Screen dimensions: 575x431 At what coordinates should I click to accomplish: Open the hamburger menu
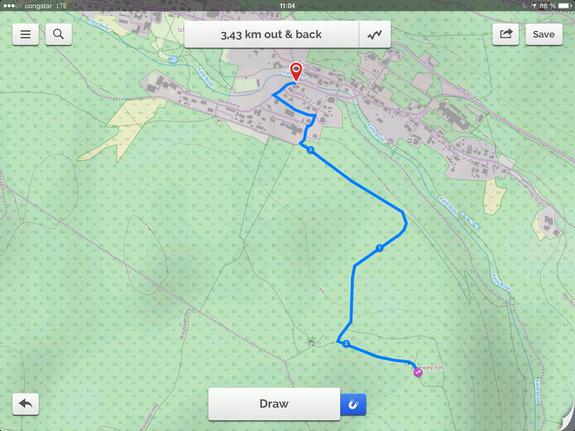coord(25,34)
